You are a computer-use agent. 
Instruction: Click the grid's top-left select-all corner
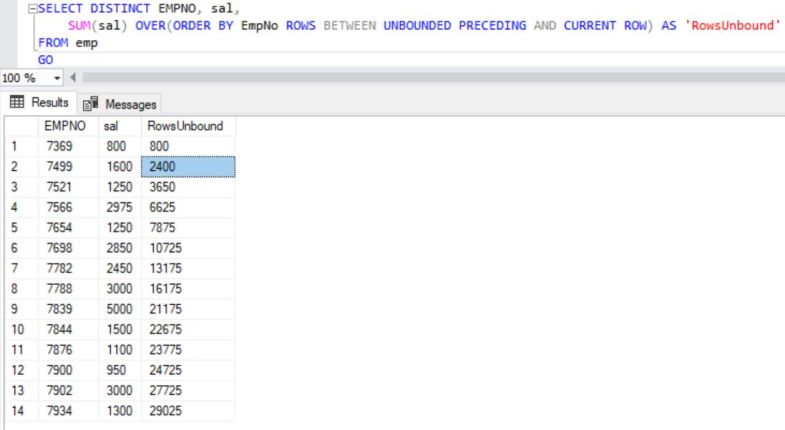[x=20, y=127]
